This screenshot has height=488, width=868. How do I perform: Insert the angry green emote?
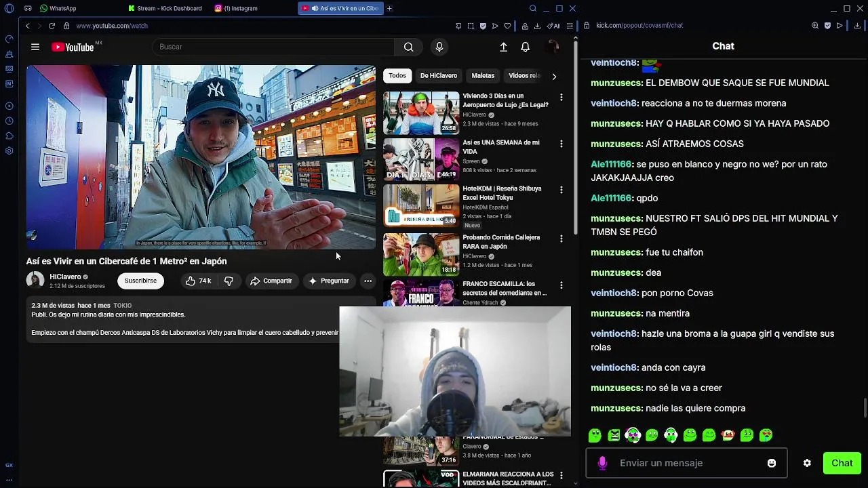click(614, 435)
